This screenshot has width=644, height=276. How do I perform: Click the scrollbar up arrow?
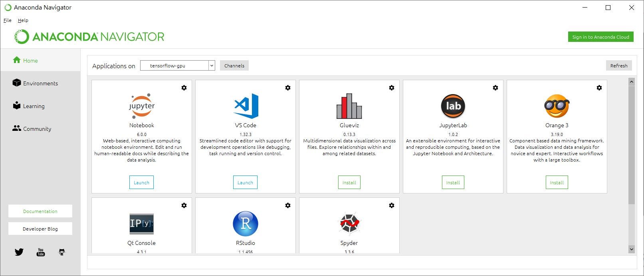632,82
